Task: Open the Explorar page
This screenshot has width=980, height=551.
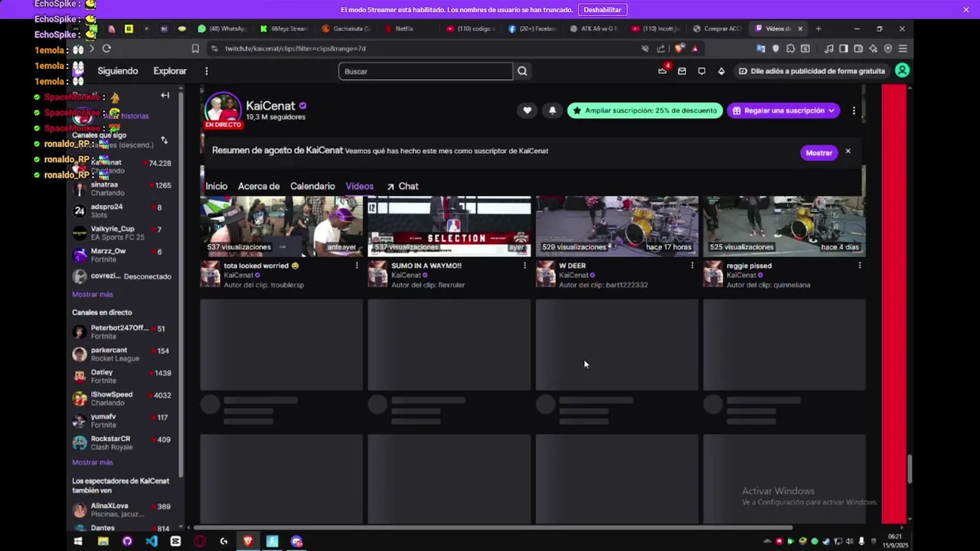Action: point(170,71)
